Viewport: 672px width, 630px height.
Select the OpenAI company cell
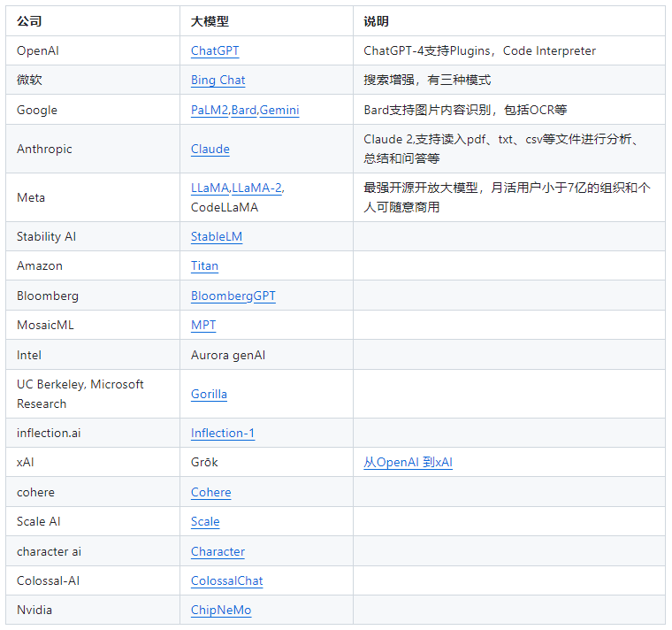click(x=93, y=50)
